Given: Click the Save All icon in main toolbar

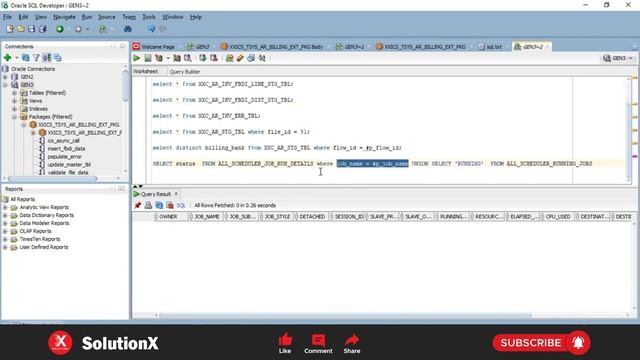Looking at the screenshot, I should pyautogui.click(x=42, y=29).
